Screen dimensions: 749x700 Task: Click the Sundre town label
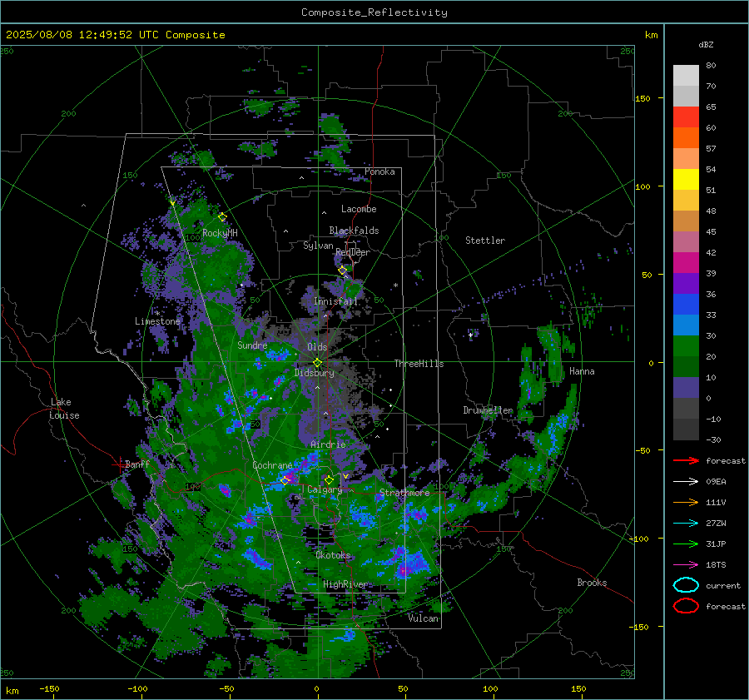252,345
